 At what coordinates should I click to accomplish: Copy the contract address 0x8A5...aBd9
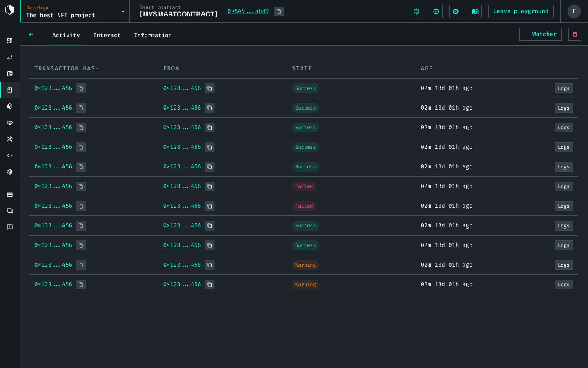coord(279,11)
